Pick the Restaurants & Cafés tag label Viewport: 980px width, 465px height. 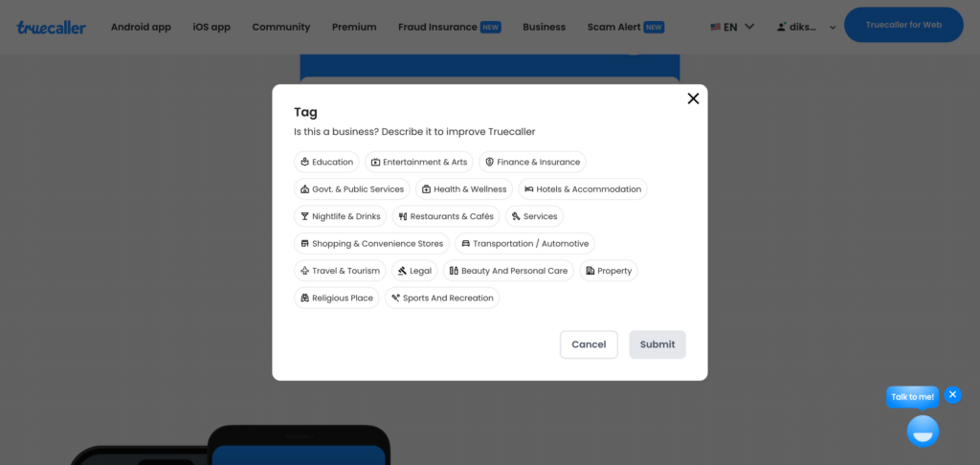coord(452,216)
